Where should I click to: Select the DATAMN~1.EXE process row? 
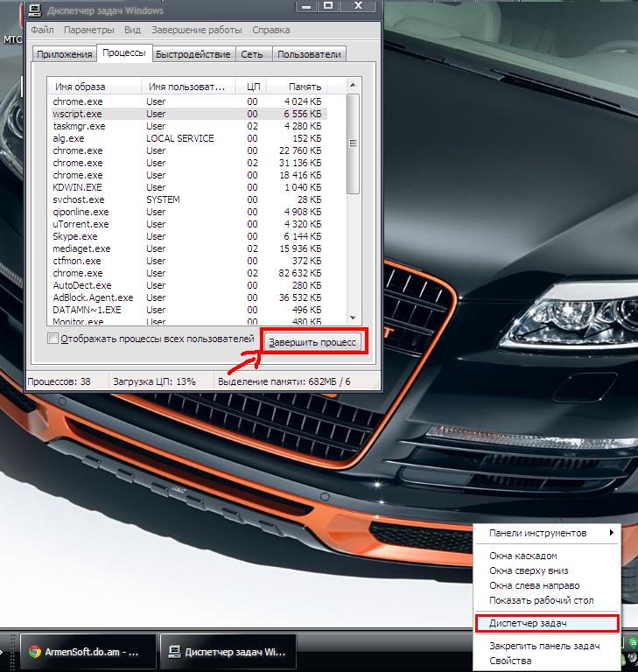click(x=188, y=310)
